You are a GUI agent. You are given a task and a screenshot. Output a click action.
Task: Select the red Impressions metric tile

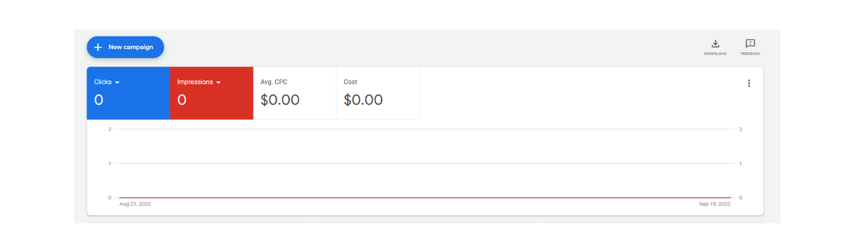[x=211, y=93]
